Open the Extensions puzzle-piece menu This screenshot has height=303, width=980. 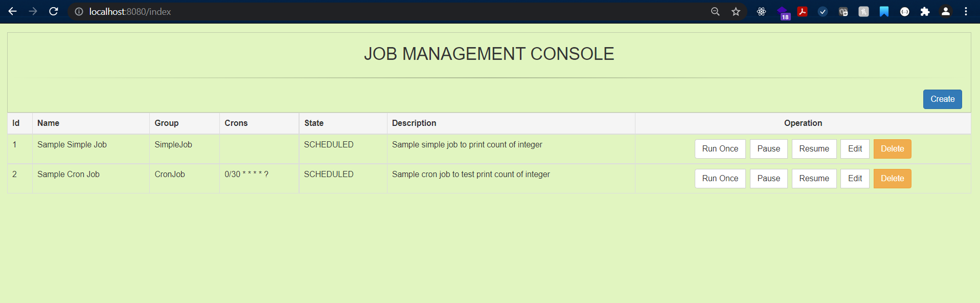tap(925, 11)
